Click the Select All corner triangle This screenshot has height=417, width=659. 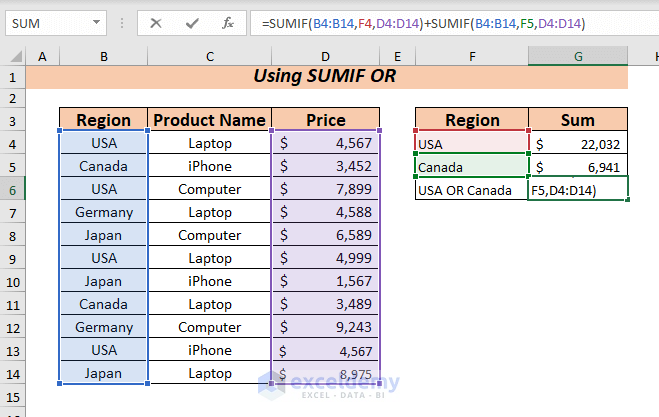pyautogui.click(x=13, y=57)
